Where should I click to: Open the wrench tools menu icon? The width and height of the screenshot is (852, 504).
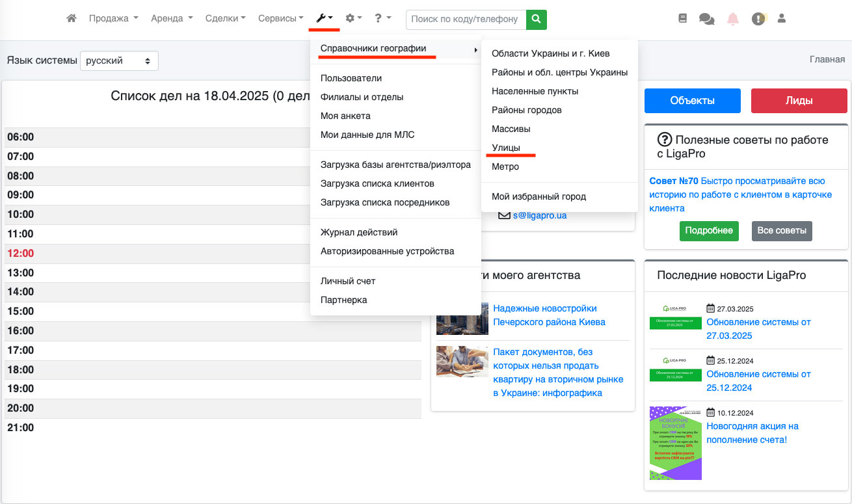(x=324, y=19)
